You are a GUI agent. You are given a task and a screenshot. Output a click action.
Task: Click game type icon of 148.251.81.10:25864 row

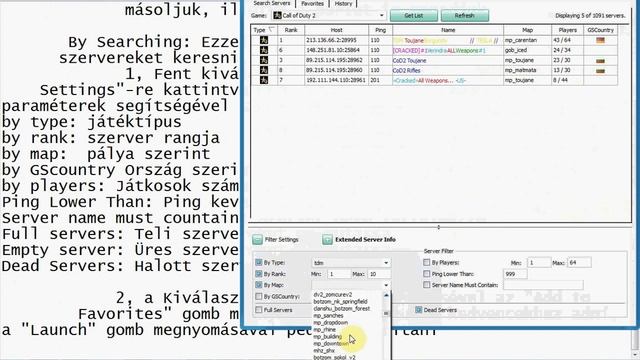point(264,50)
